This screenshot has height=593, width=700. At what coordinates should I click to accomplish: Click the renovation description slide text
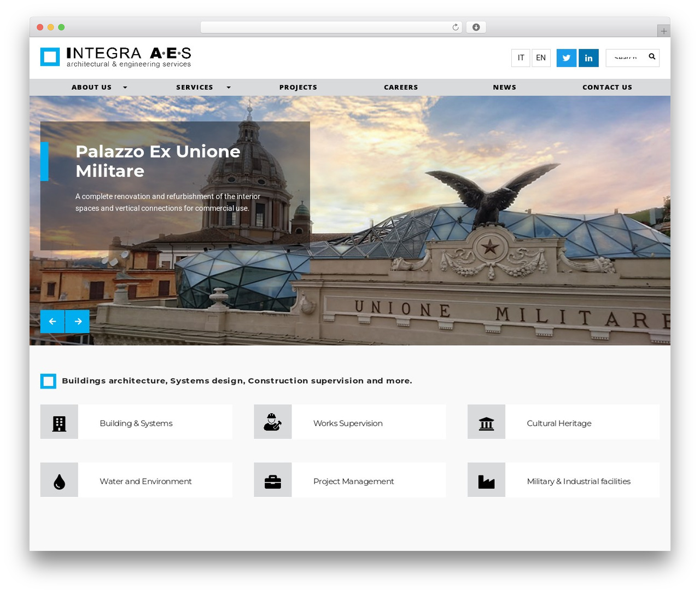tap(168, 202)
